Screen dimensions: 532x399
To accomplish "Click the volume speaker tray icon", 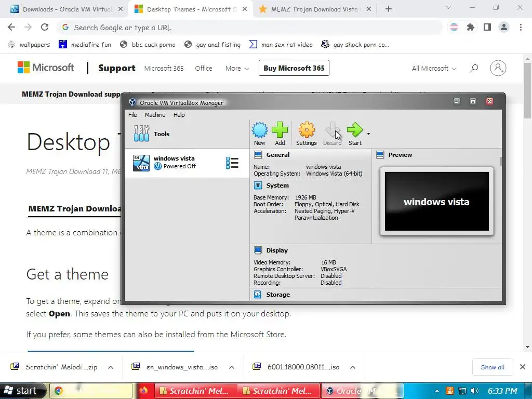I will point(475,391).
